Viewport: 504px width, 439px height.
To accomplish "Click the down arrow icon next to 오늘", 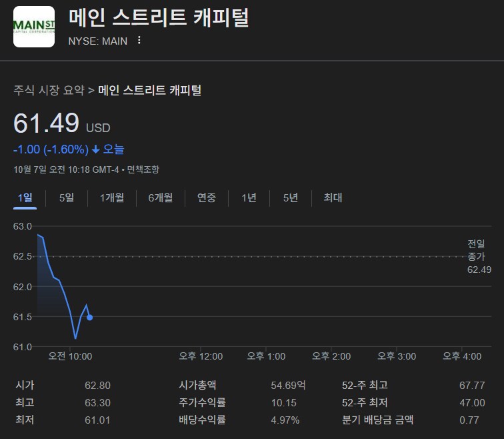I will [x=95, y=149].
